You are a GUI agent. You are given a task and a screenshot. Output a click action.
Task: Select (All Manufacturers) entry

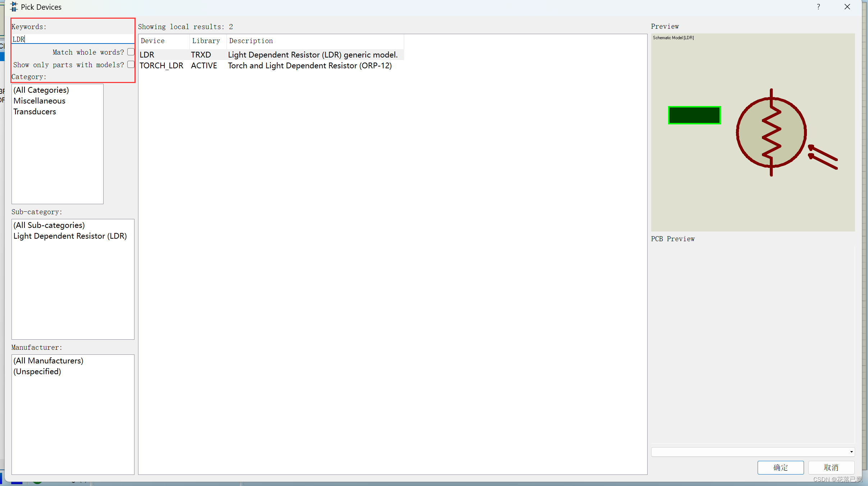click(48, 361)
